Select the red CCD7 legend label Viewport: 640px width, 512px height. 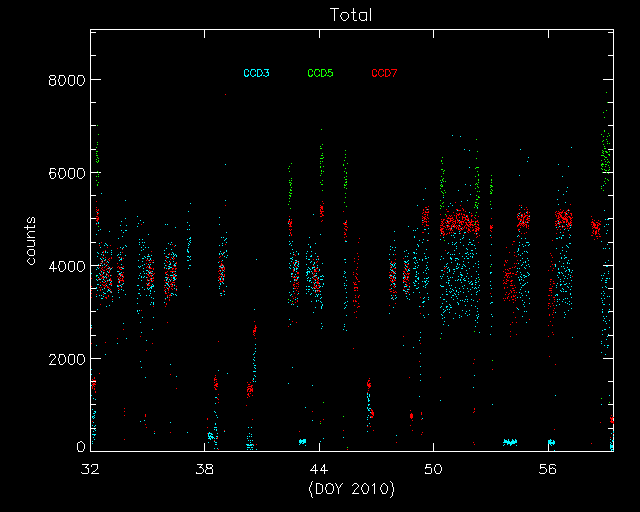tap(384, 73)
